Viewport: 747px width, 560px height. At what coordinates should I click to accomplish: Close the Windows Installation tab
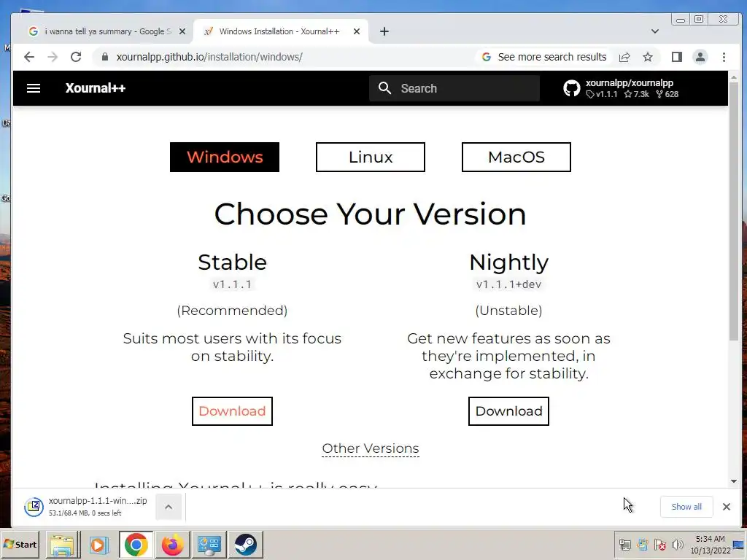coord(356,31)
